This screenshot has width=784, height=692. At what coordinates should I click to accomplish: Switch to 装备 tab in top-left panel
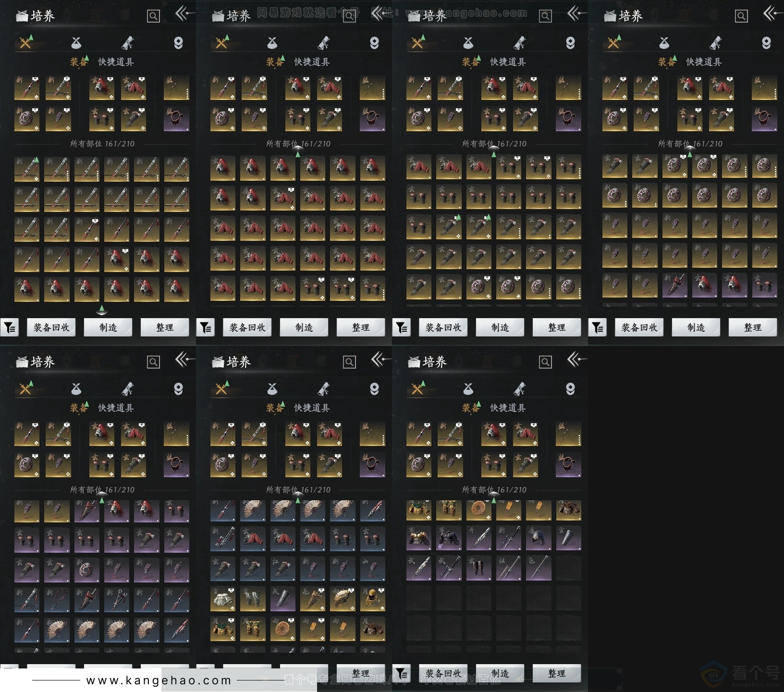[79, 62]
